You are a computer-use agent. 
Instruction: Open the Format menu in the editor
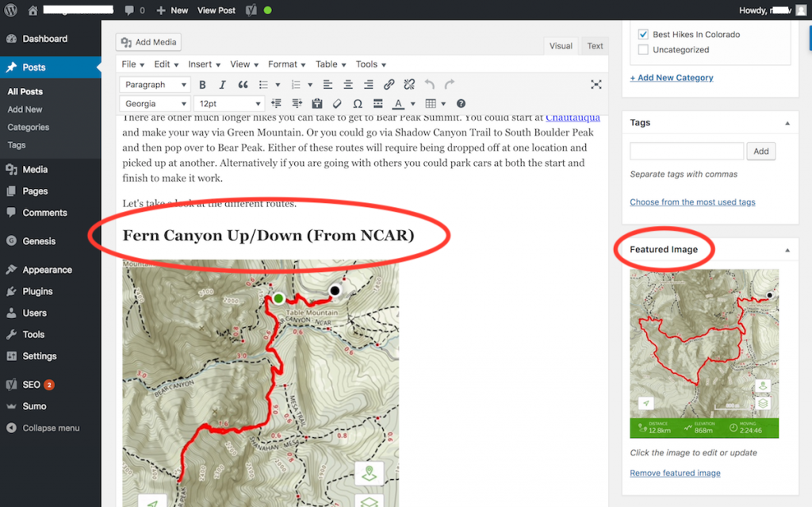pos(286,64)
